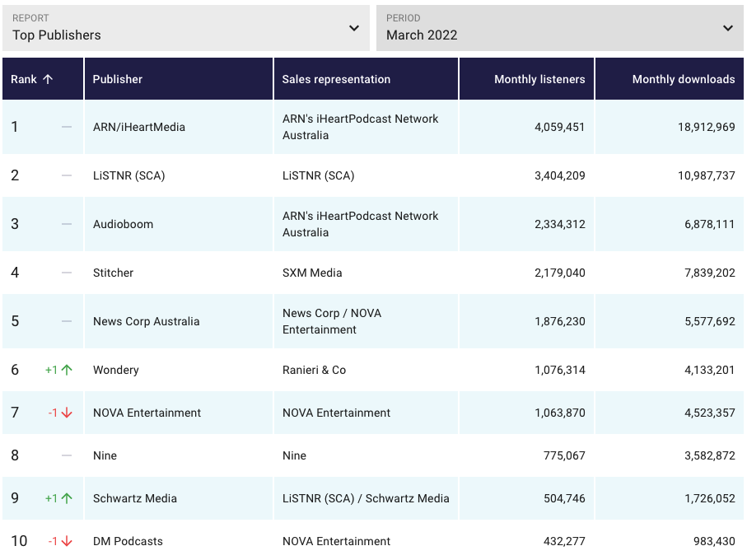Select publisher DM Podcasts
Image resolution: width=747 pixels, height=560 pixels.
pos(128,541)
